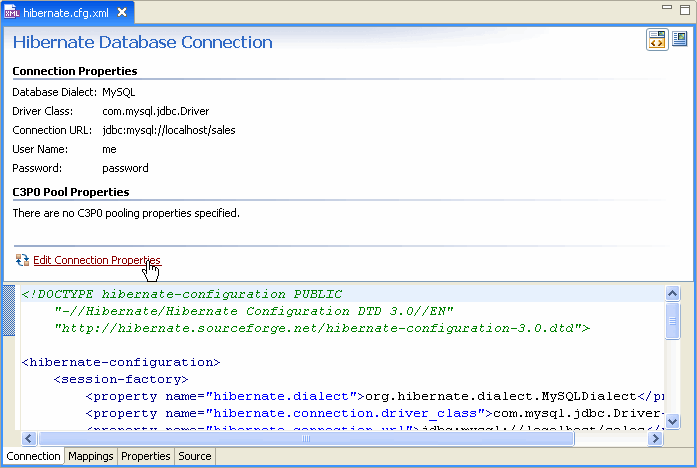This screenshot has height=468, width=697.
Task: Click the vertical scrollbar up arrow
Action: (x=673, y=293)
